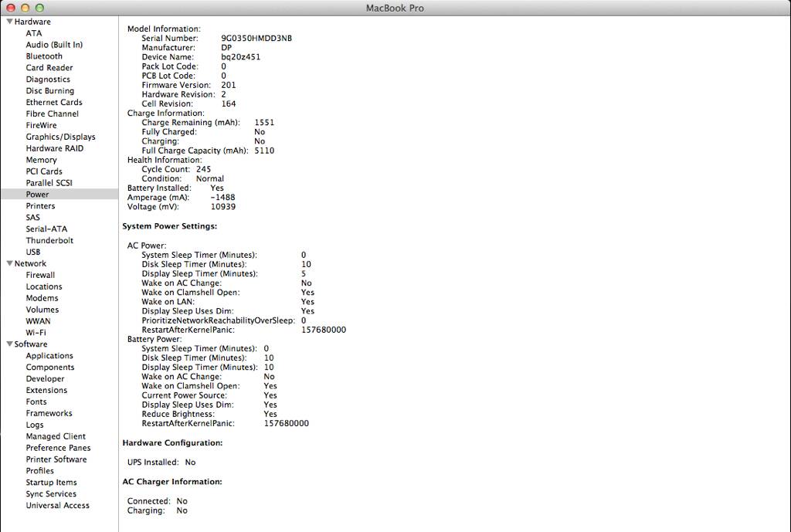The width and height of the screenshot is (791, 532).
Task: Open Memory information
Action: tap(41, 160)
